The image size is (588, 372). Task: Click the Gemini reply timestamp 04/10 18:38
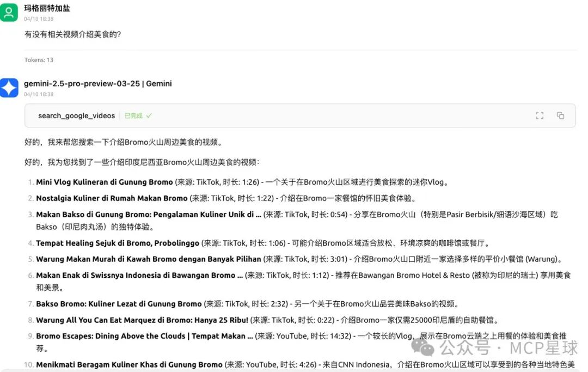tap(39, 94)
